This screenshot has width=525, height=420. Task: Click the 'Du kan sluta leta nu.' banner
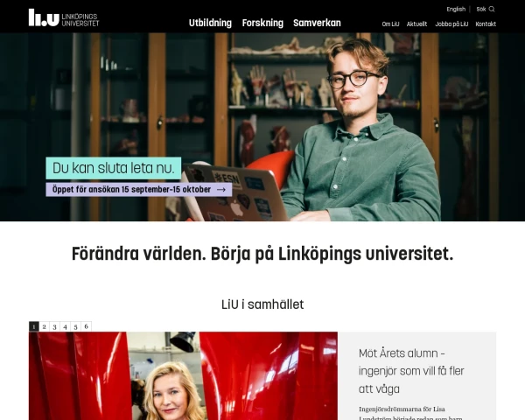(114, 168)
